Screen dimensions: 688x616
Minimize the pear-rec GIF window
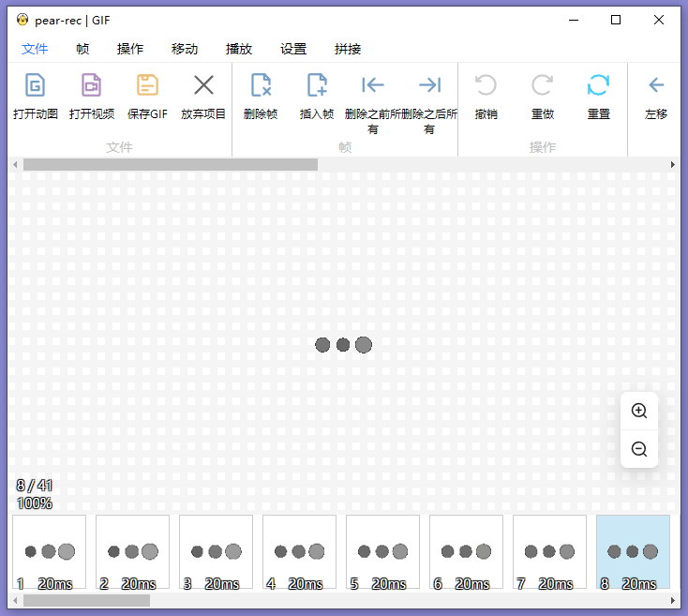tap(574, 20)
